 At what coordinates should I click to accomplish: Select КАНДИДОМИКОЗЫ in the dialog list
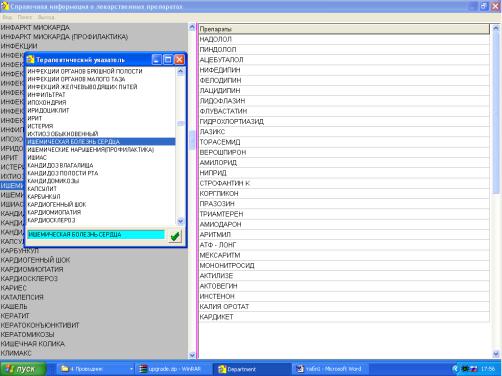click(x=101, y=181)
